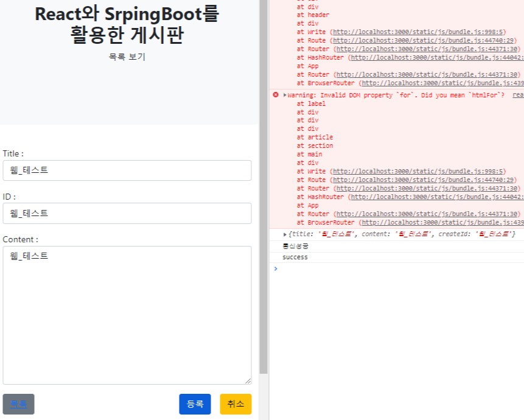Click inside the Content textarea
The image size is (524, 420).
[127, 315]
